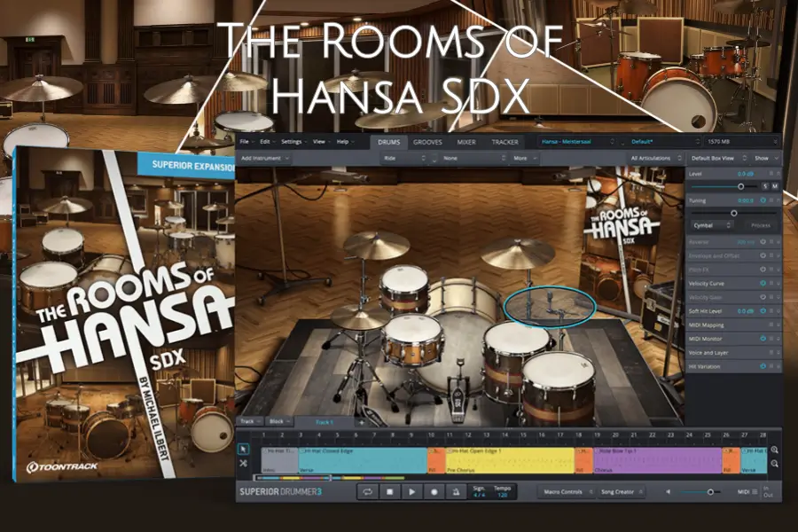Open the Ride instrument selector

point(404,159)
